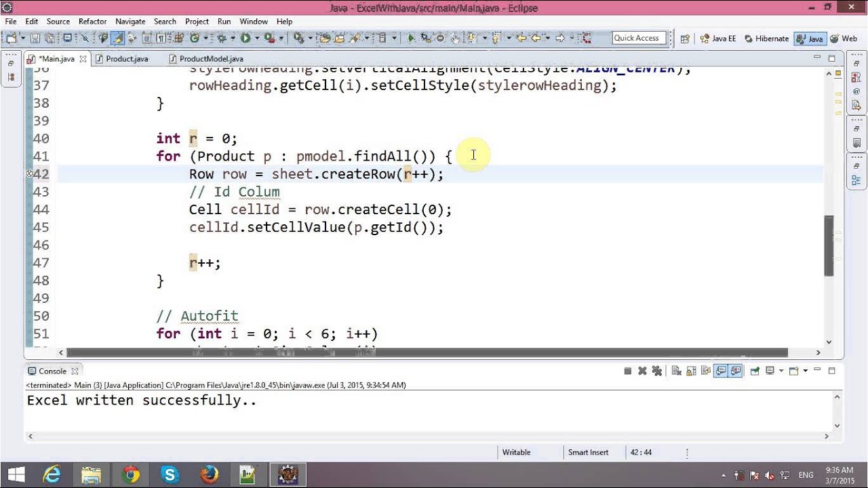Switch to the Hibernate perspective
This screenshot has width=868, height=488.
pos(766,39)
